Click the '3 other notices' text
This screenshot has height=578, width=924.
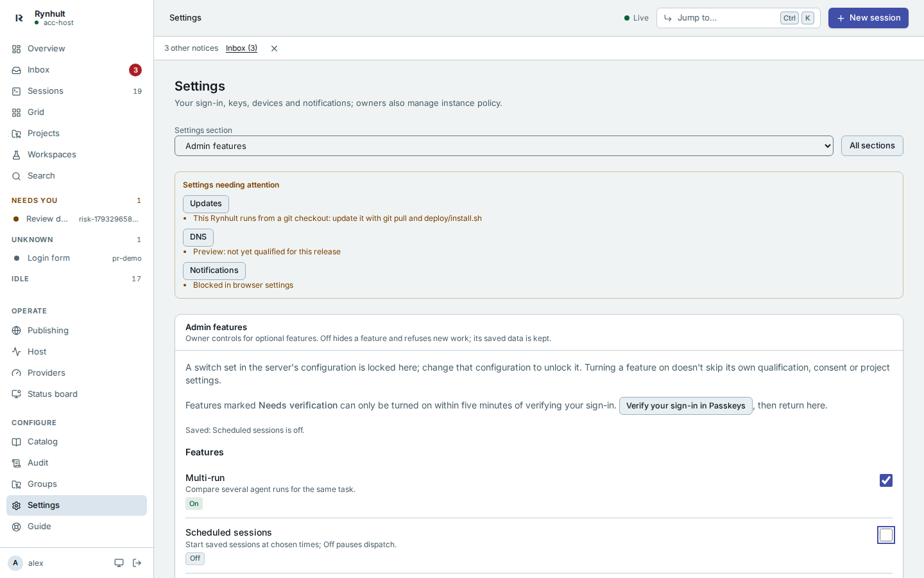click(191, 48)
